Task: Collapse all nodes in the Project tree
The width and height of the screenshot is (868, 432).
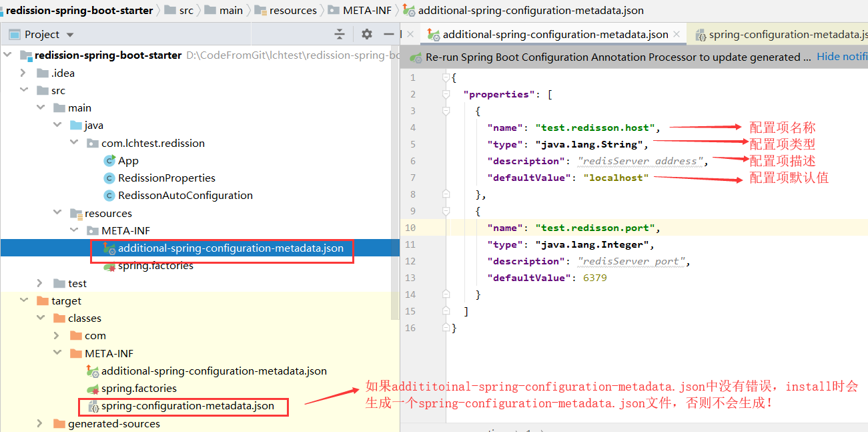Action: tap(340, 34)
